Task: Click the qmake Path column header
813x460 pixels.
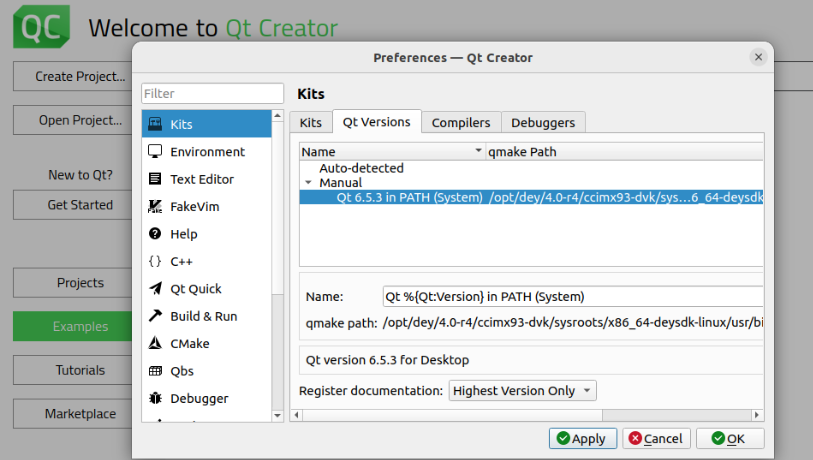Action: click(624, 151)
